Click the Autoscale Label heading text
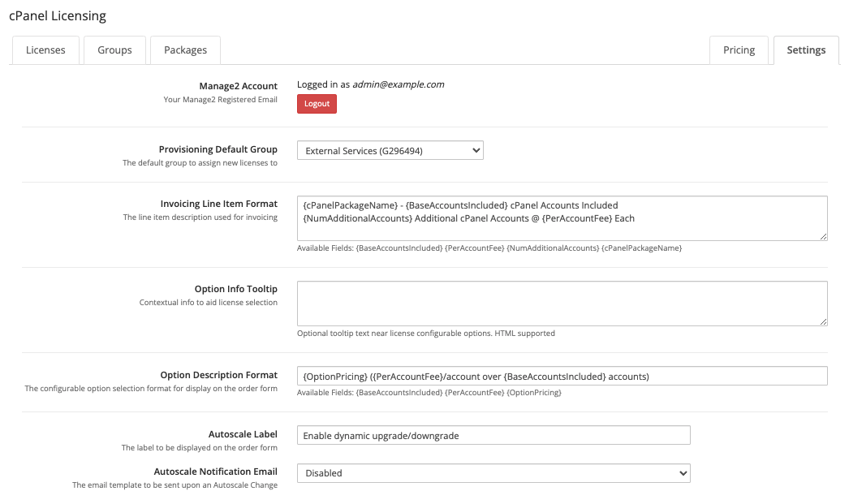The width and height of the screenshot is (849, 504). pyautogui.click(x=243, y=434)
